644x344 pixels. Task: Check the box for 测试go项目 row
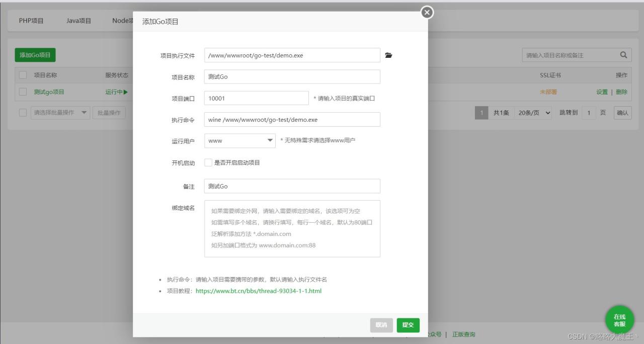(x=23, y=92)
